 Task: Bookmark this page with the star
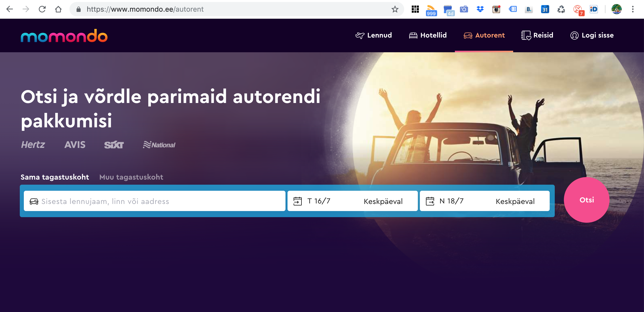click(395, 9)
